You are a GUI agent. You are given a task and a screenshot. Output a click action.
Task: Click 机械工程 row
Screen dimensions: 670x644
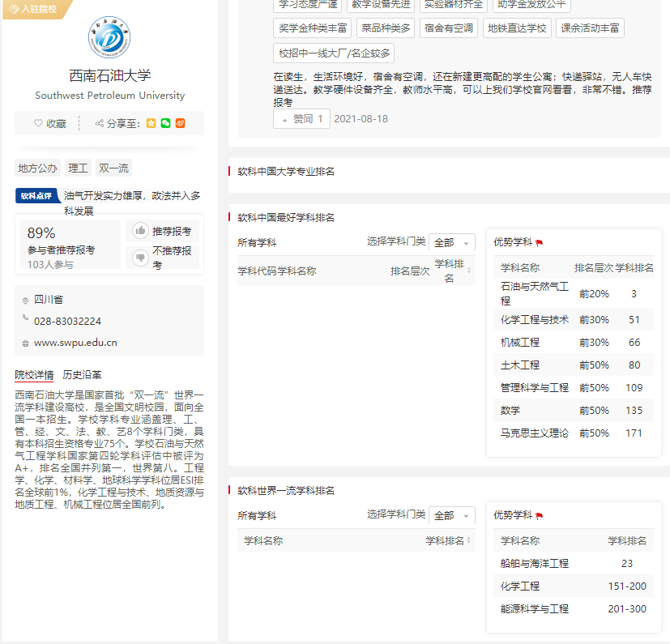574,342
